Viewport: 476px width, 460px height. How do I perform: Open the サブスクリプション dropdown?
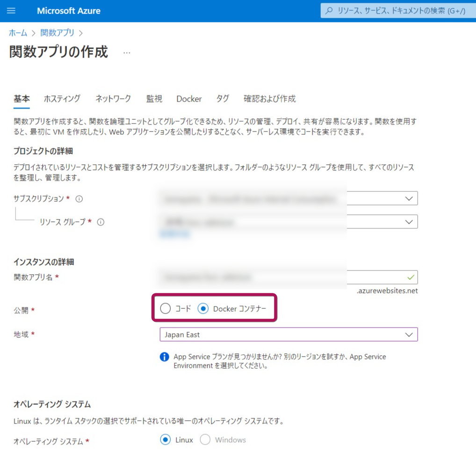(x=289, y=198)
